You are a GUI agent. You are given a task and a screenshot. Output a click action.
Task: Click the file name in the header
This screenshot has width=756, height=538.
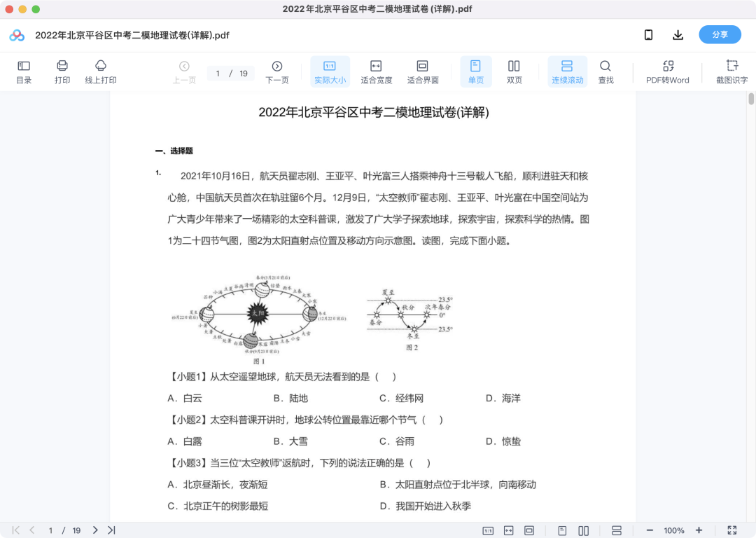click(132, 35)
